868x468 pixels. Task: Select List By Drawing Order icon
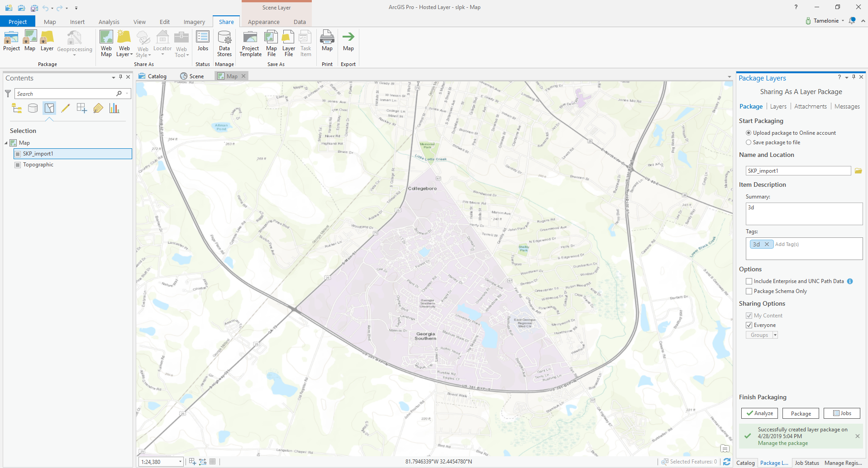point(17,108)
